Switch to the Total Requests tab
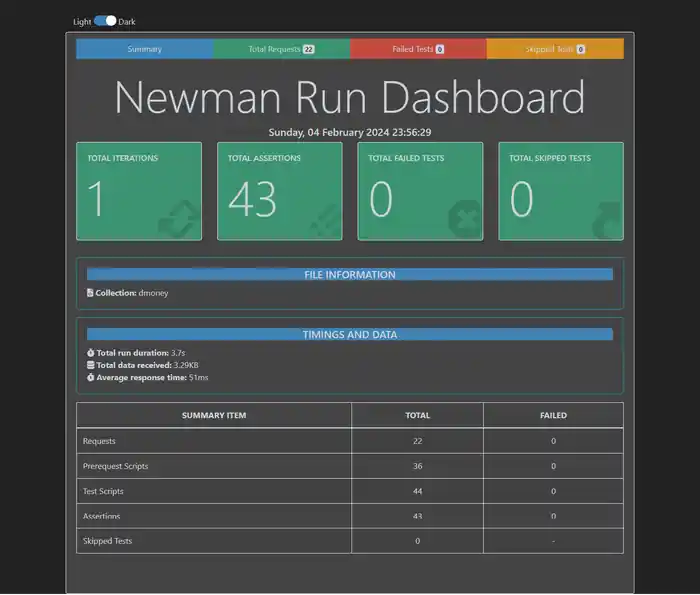The width and height of the screenshot is (700, 595). [x=282, y=49]
